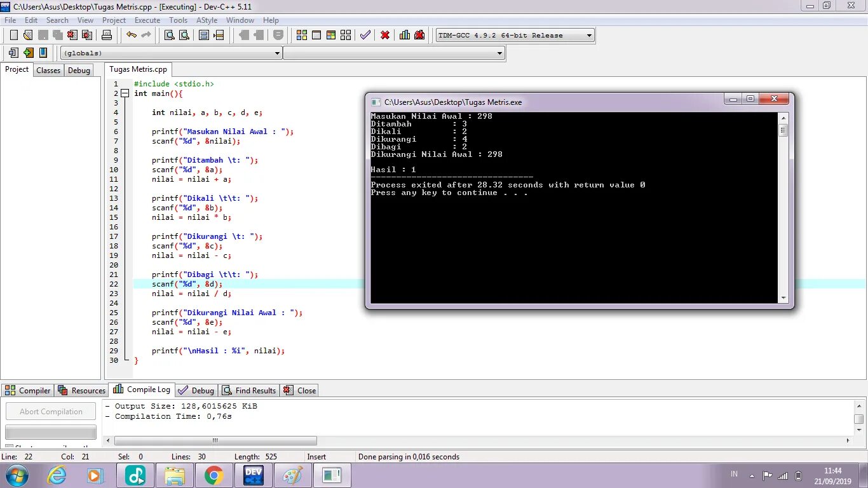Viewport: 868px width, 488px height.
Task: Click the blue bookmark toolbar icon
Action: (43, 53)
